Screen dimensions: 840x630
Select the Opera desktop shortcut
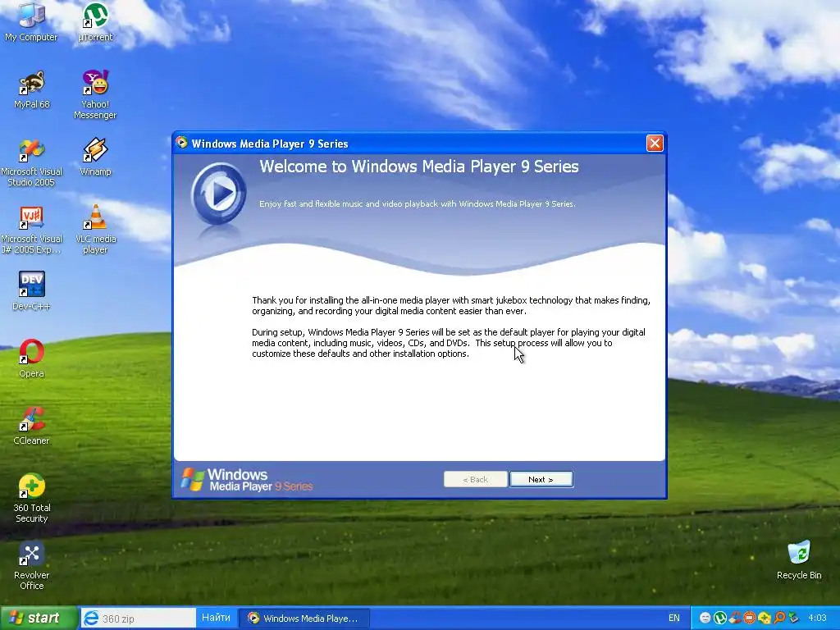click(x=31, y=358)
